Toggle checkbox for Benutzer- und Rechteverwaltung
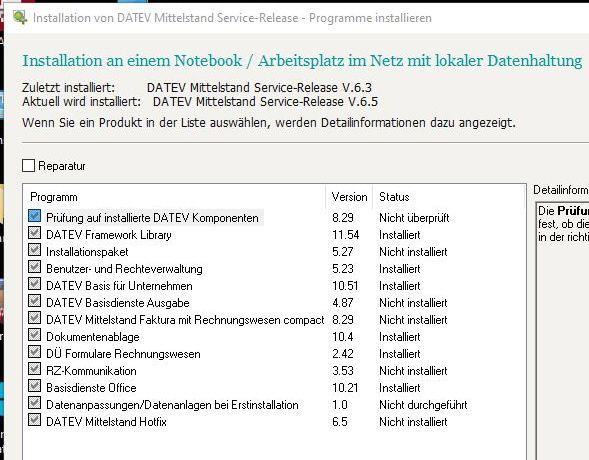 click(x=35, y=267)
